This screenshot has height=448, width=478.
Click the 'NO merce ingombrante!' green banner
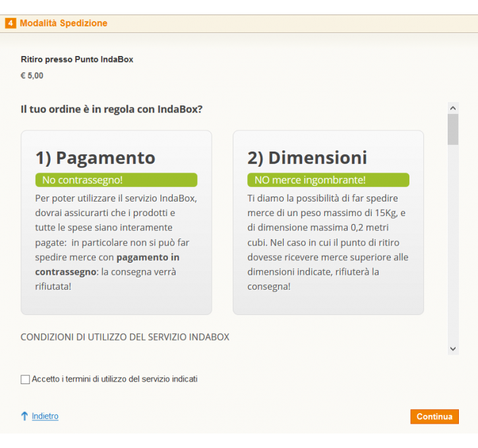(x=328, y=180)
